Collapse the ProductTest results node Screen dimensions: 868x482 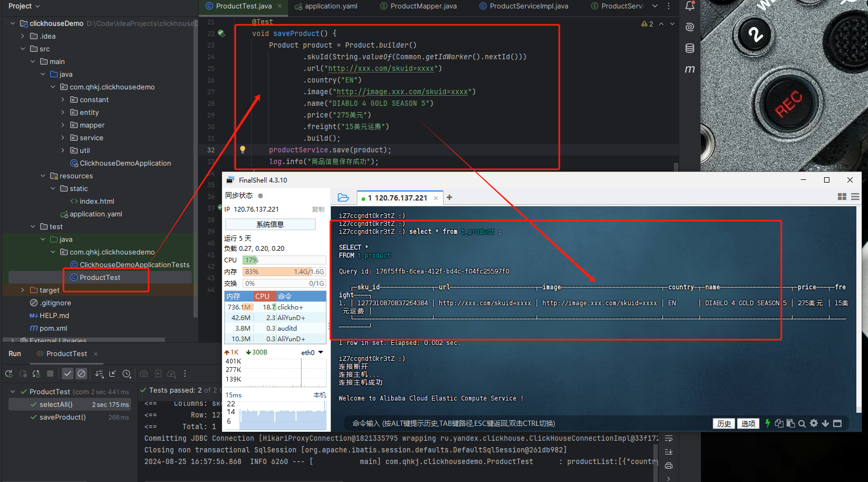tap(13, 392)
